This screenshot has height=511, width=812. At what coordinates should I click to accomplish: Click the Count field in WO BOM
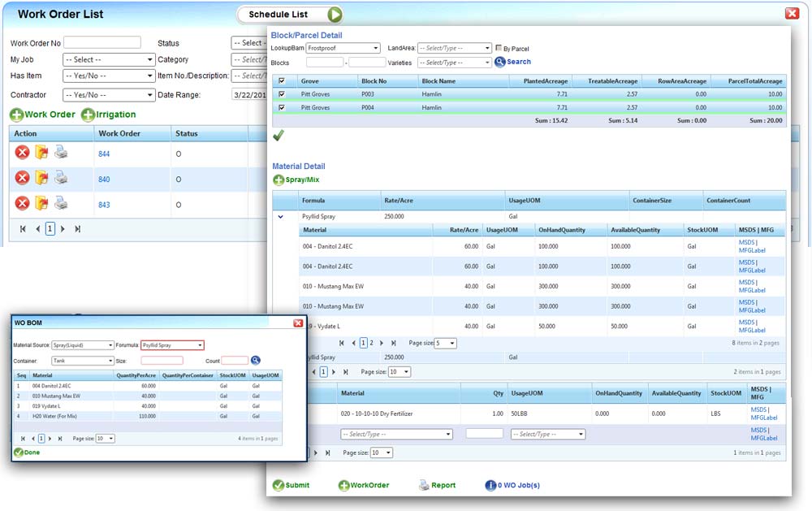point(235,361)
